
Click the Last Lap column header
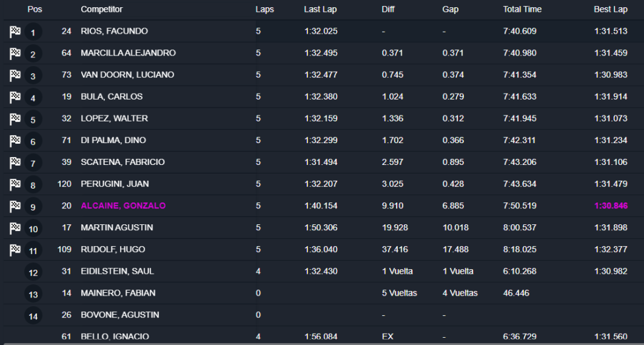pyautogui.click(x=320, y=9)
